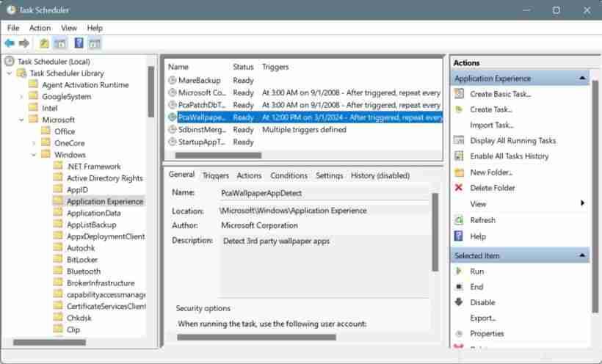Collapse the Selected Item actions section
602x364 pixels.
[582, 255]
